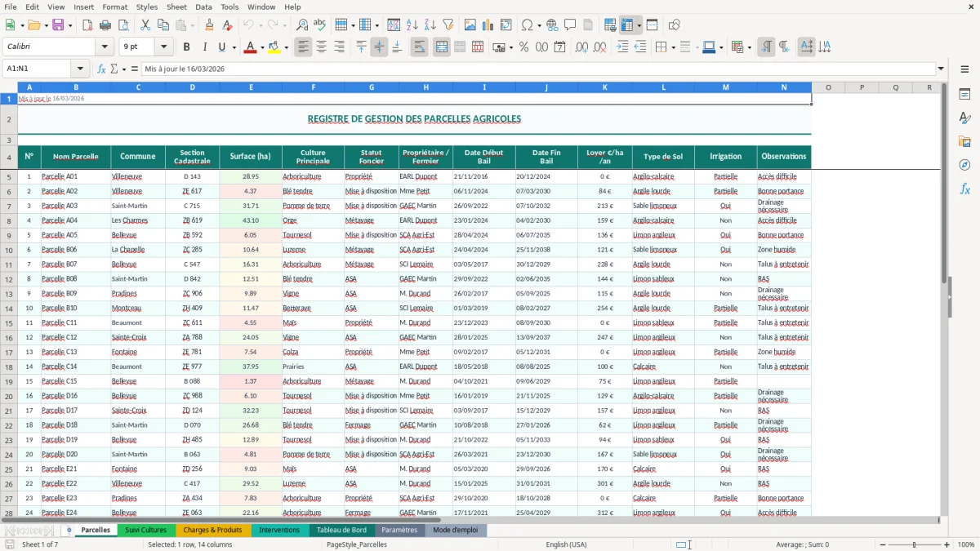Click Add Decimal Place icon
The width and height of the screenshot is (980, 551).
[x=581, y=47]
